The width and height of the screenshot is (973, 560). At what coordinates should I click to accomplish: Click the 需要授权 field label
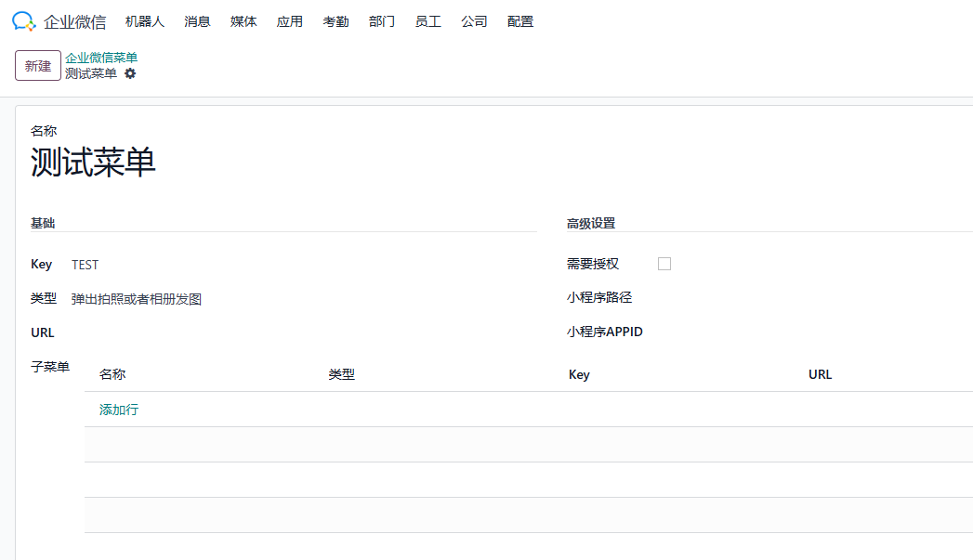(593, 264)
